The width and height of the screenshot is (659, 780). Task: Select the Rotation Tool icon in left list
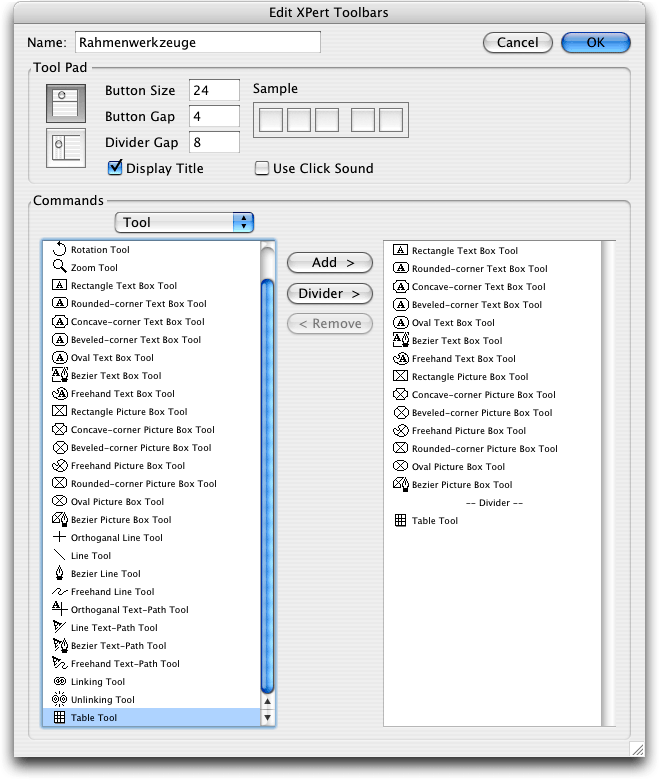pyautogui.click(x=59, y=249)
